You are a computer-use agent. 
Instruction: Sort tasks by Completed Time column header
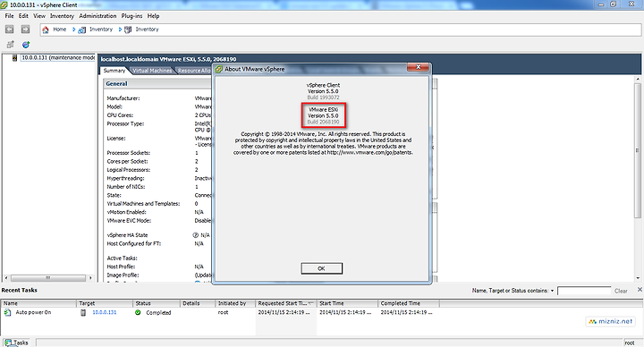(409, 303)
